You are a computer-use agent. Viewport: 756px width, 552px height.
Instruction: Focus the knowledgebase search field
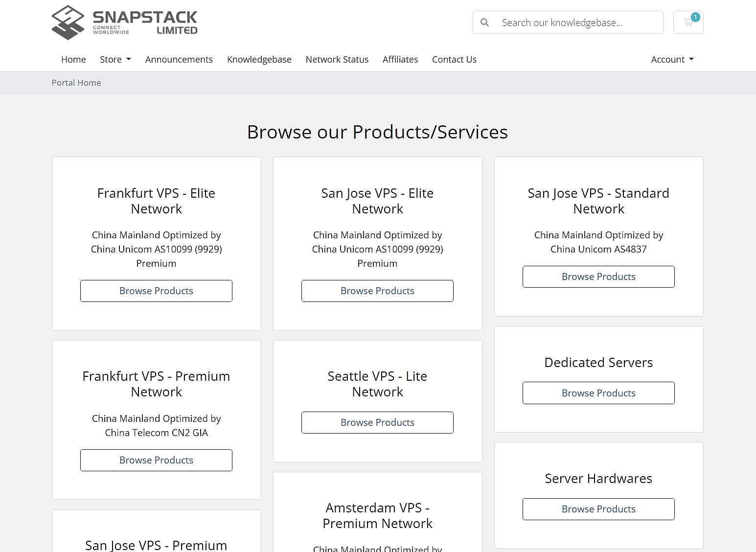(x=577, y=23)
